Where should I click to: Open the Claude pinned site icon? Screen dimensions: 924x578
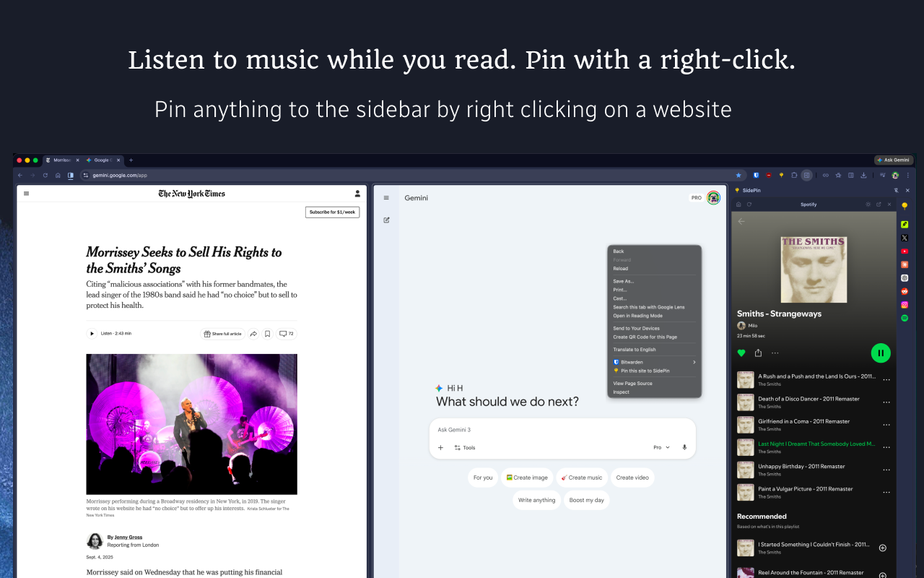coord(905,264)
